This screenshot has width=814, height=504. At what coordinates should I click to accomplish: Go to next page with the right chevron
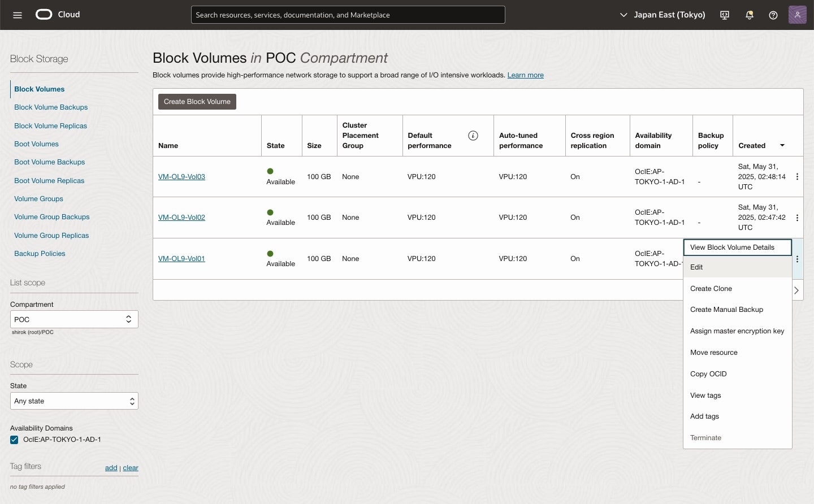pos(796,290)
